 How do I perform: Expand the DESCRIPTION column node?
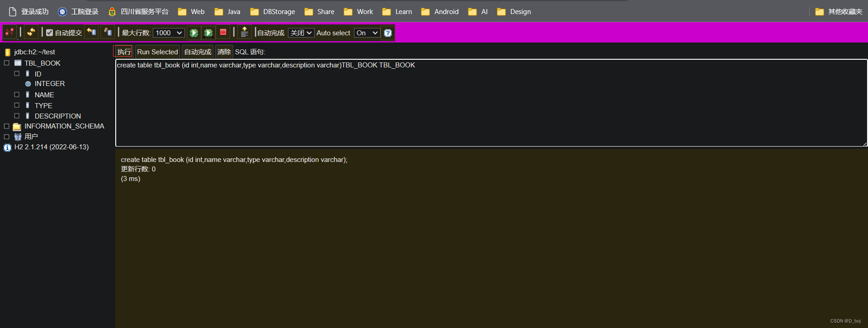[17, 116]
